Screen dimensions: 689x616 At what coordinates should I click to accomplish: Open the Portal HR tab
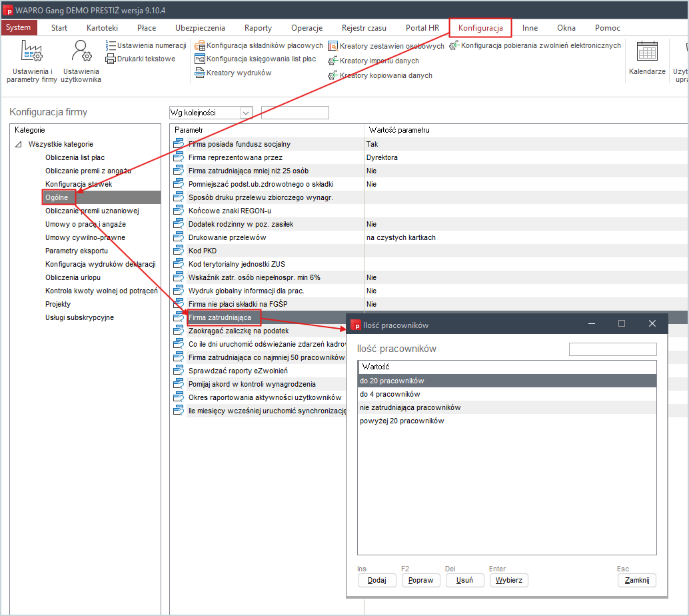422,28
